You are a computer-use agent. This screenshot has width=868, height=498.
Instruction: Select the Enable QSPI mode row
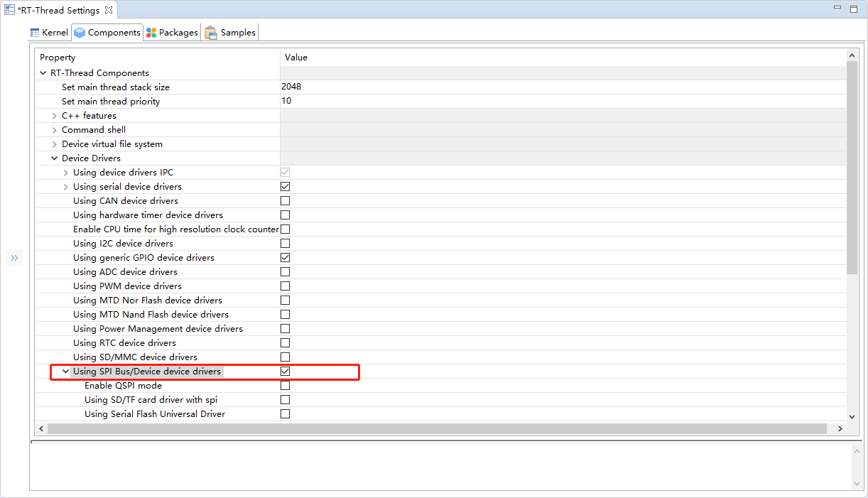pyautogui.click(x=441, y=386)
